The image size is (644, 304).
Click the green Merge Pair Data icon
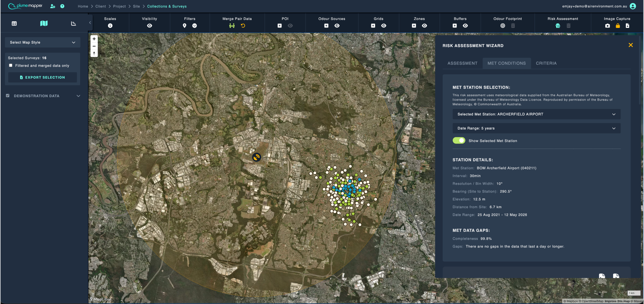232,26
